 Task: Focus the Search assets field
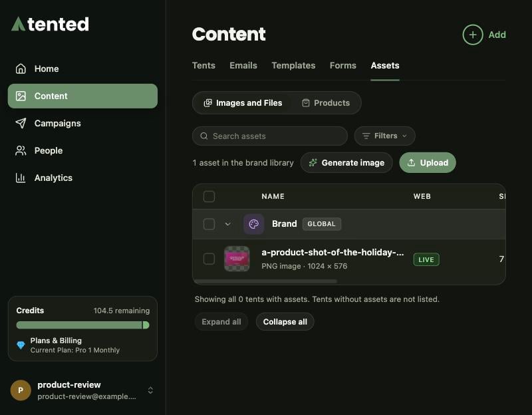(270, 136)
